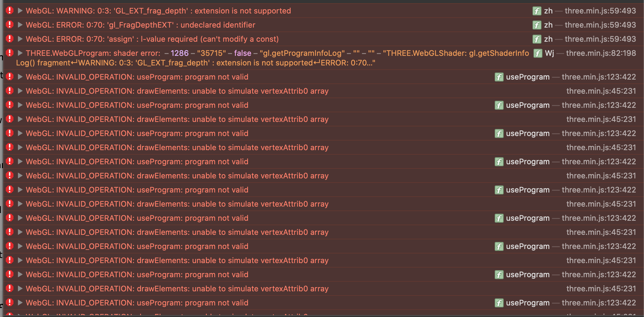Click the red error icon on the GL_EXT_frag_depth warning
Viewport: 644px width, 317px height.
tap(10, 11)
